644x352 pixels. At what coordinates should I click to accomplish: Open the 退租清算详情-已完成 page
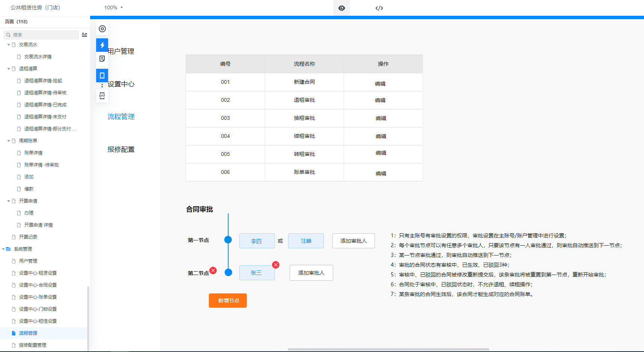pyautogui.click(x=45, y=105)
